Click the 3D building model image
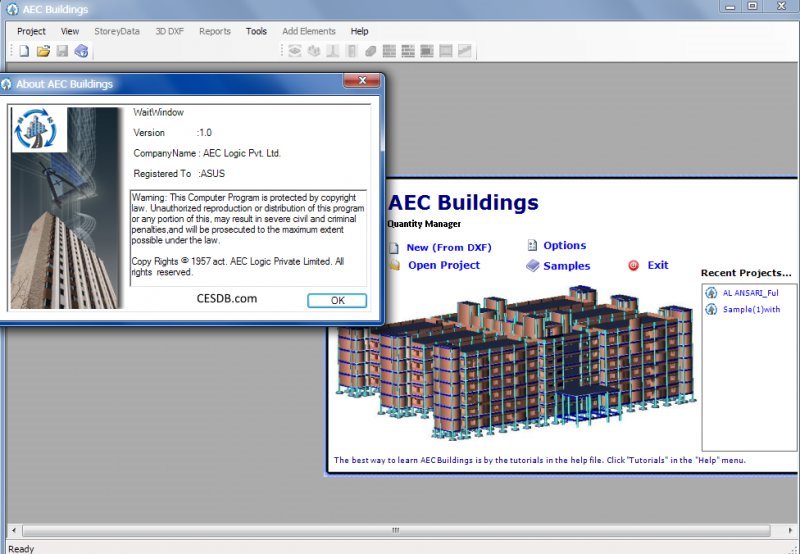The image size is (800, 554). 515,363
